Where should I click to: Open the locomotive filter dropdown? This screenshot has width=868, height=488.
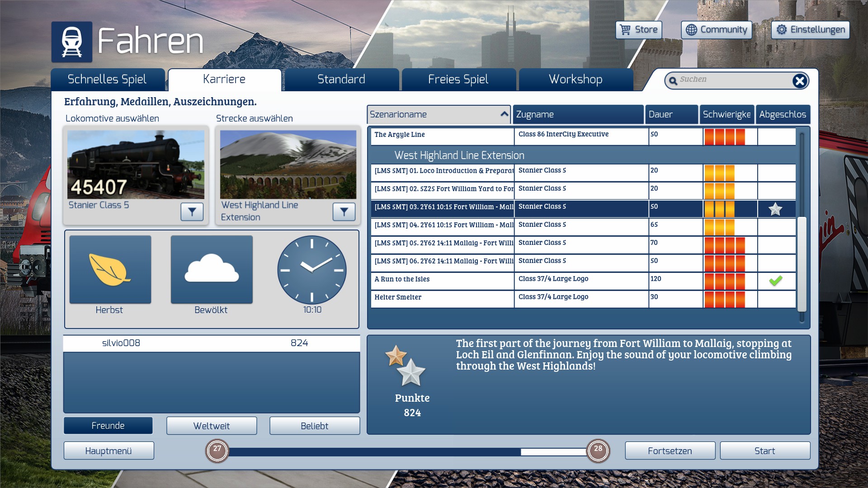pos(192,211)
